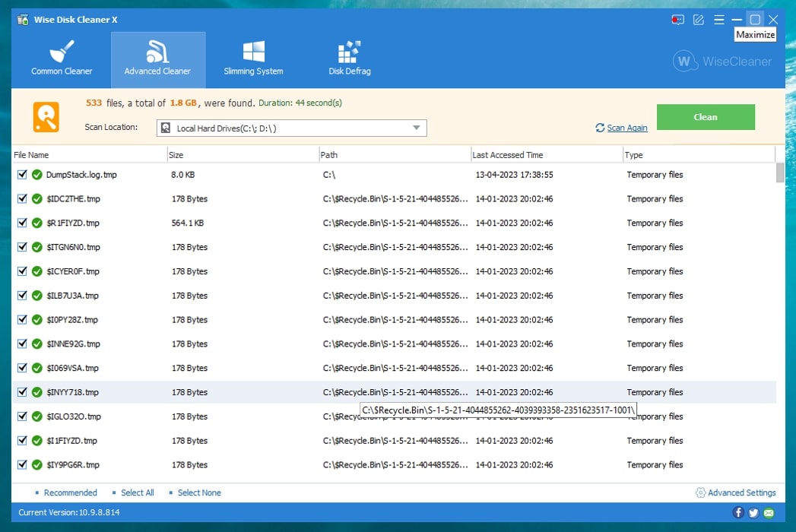
Task: Click the feedback pencil icon
Action: [x=698, y=19]
